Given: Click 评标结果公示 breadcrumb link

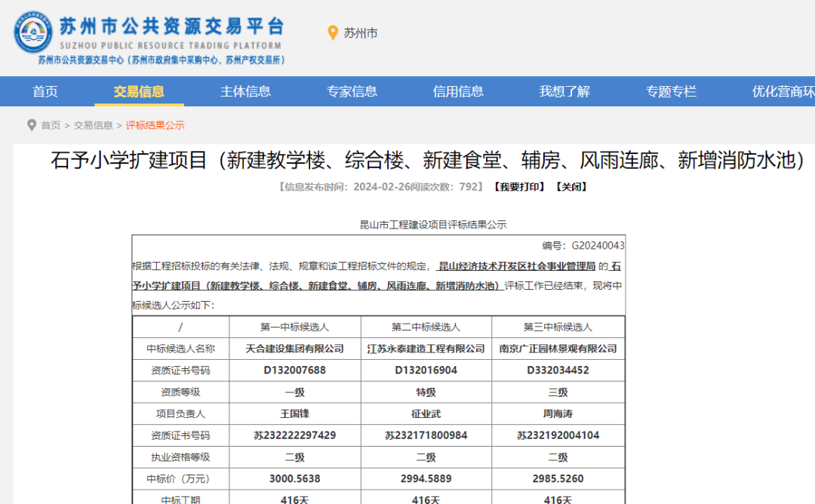Looking at the screenshot, I should point(155,125).
